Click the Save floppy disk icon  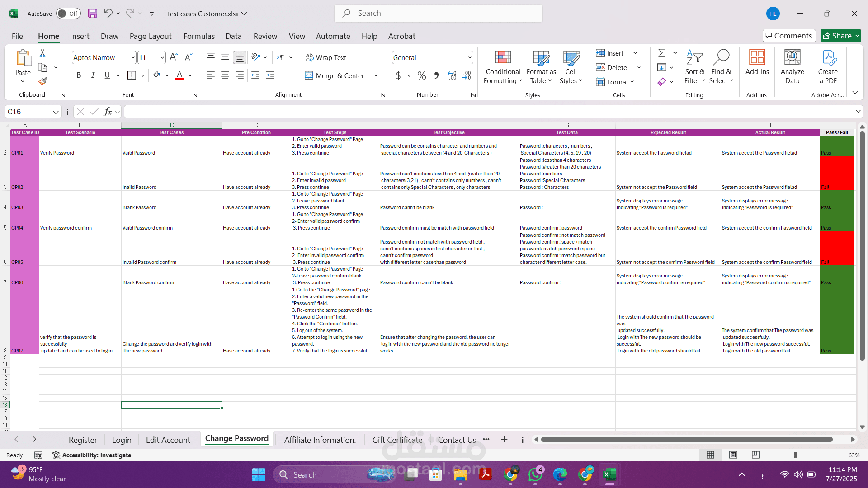93,14
